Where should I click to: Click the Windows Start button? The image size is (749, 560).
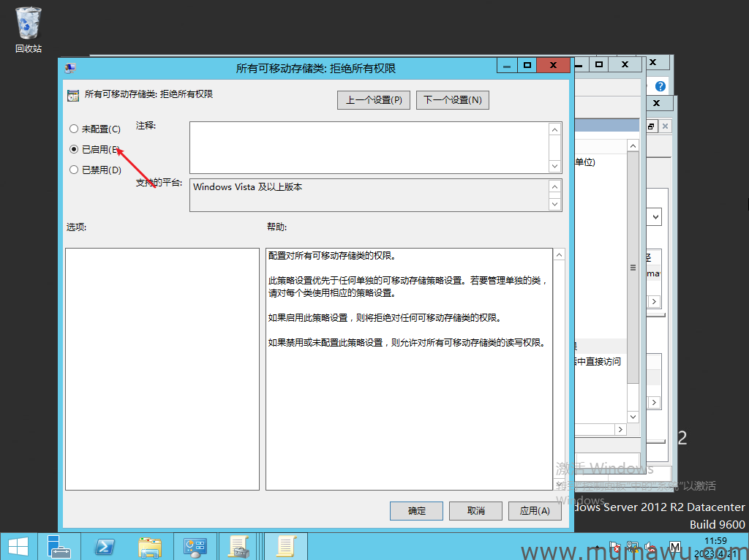18,546
